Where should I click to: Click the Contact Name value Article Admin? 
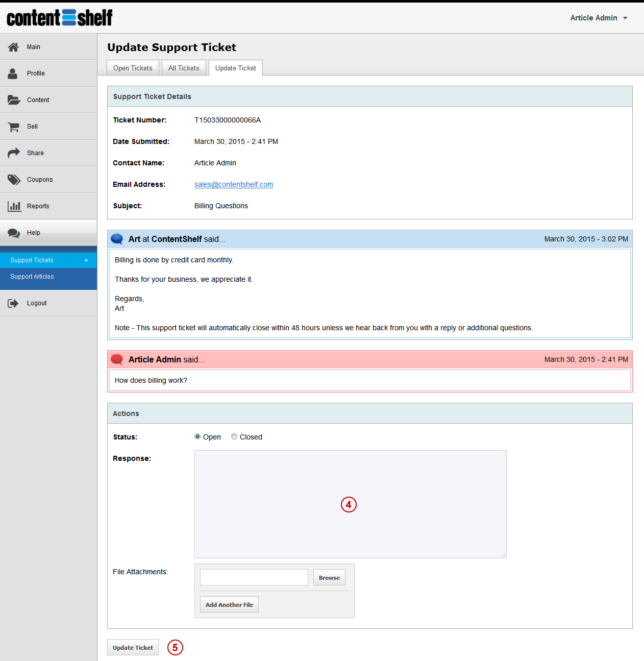(215, 163)
